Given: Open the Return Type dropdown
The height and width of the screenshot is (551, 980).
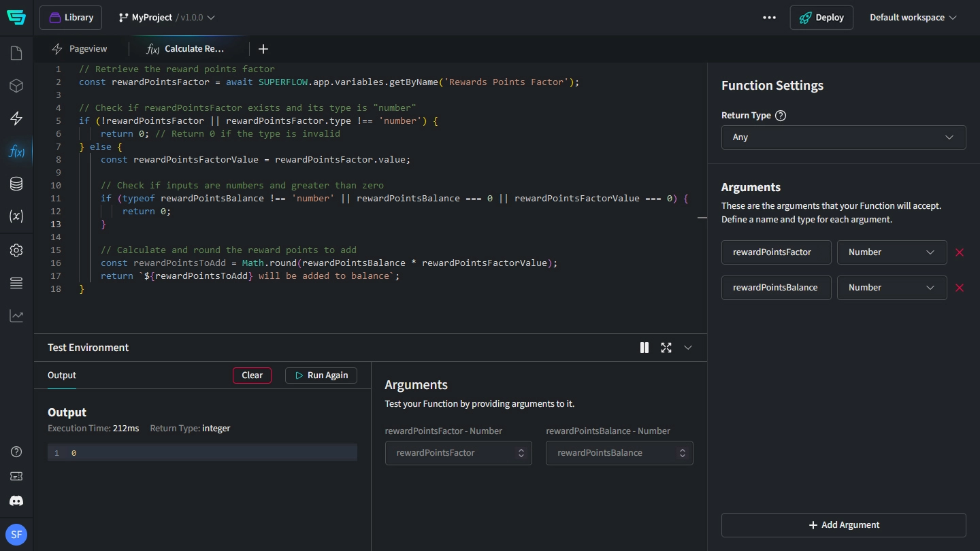Looking at the screenshot, I should tap(843, 137).
